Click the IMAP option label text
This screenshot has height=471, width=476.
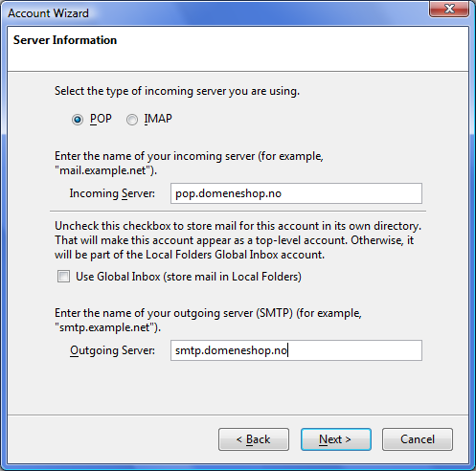158,119
